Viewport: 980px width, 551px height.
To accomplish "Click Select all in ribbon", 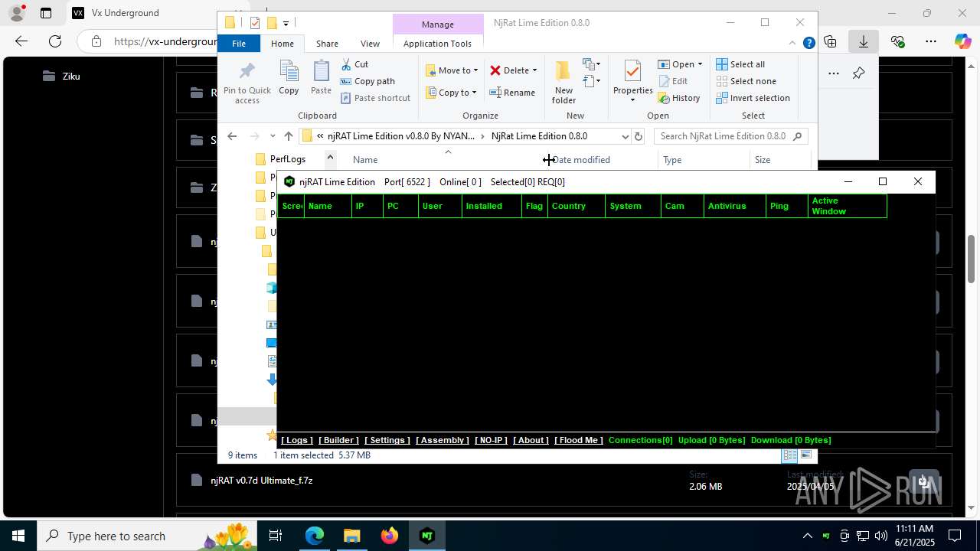I will (740, 64).
